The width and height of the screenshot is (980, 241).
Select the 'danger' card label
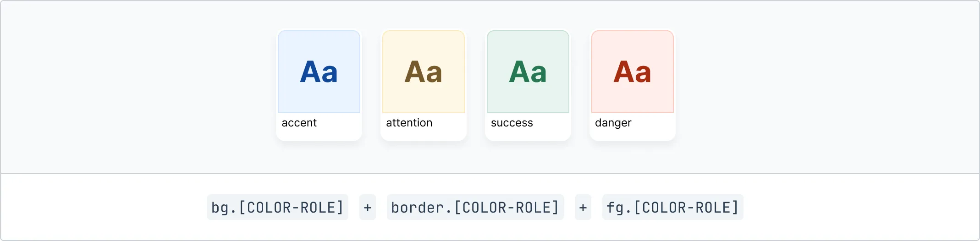(x=613, y=123)
